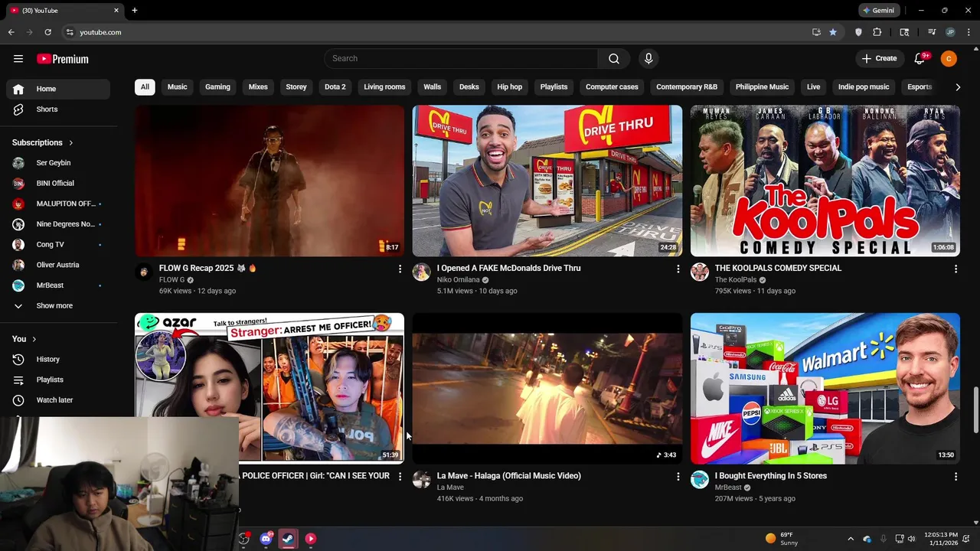Open Ser Geybin subscription channel
The image size is (980, 551).
pyautogui.click(x=58, y=163)
